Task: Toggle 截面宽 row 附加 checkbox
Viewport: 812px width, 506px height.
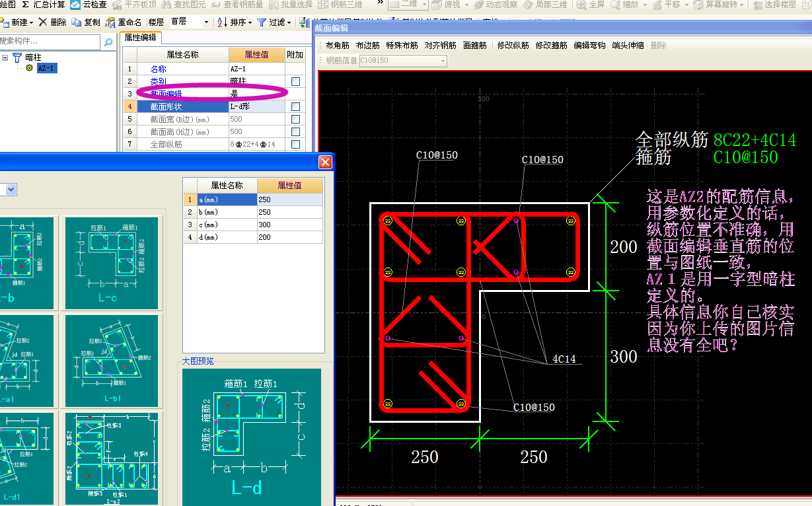Action: (x=295, y=119)
